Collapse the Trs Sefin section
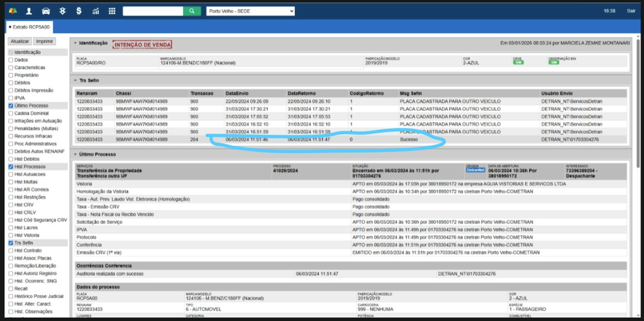This screenshot has width=644, height=321. click(x=75, y=81)
